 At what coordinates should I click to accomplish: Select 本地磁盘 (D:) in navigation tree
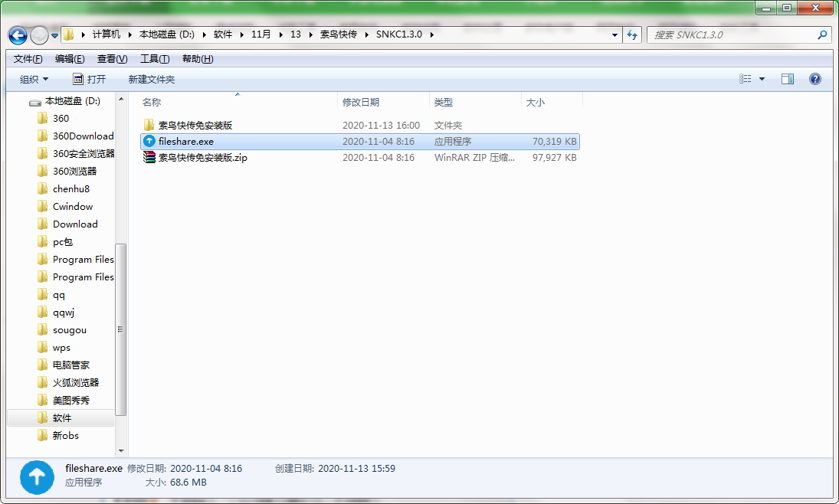pyautogui.click(x=72, y=101)
